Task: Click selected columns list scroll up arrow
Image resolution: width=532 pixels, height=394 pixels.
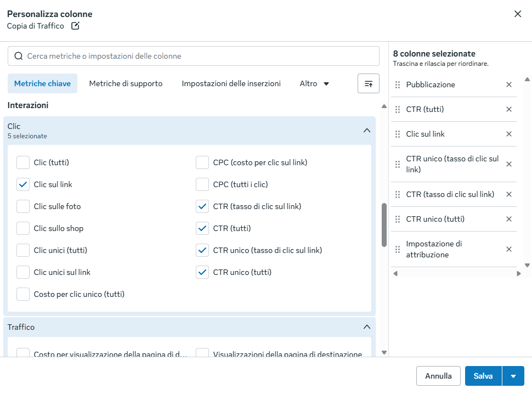Action: point(527,80)
